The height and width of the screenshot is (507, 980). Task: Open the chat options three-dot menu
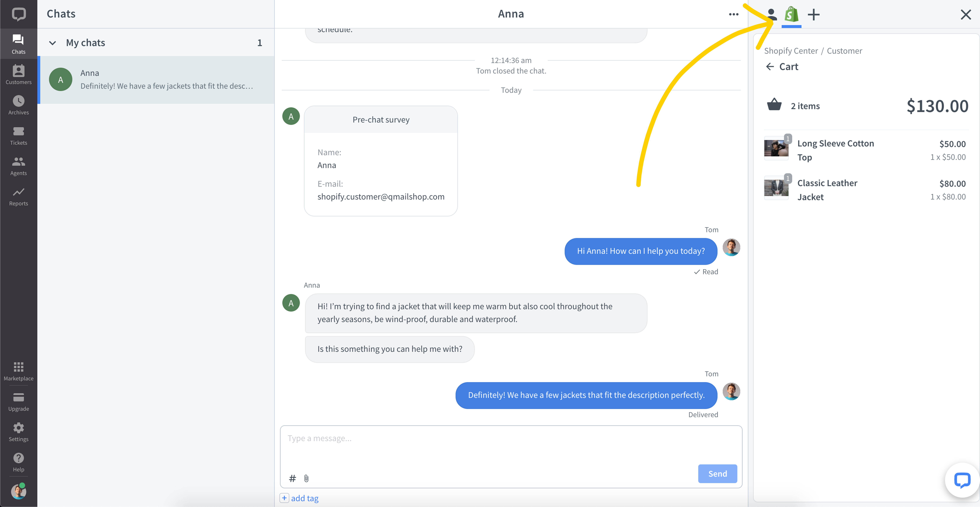734,14
